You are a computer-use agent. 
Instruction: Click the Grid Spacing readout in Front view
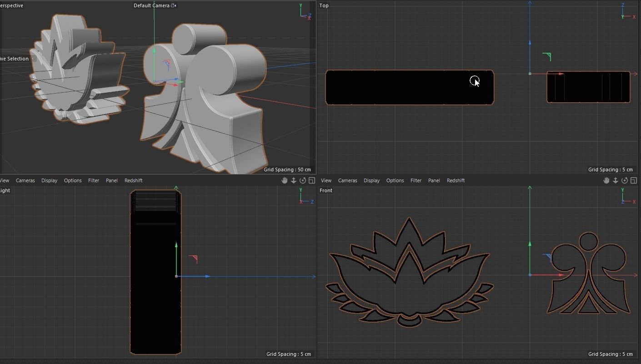click(x=611, y=354)
